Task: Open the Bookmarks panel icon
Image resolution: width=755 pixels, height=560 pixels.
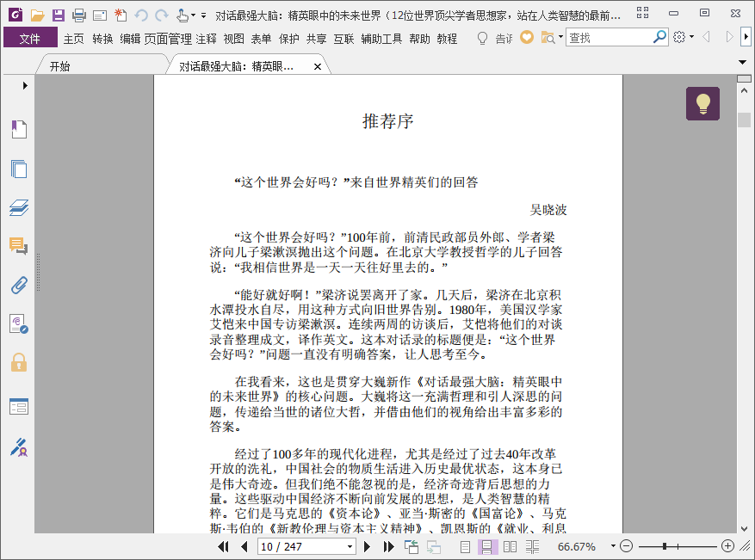Action: (19, 129)
